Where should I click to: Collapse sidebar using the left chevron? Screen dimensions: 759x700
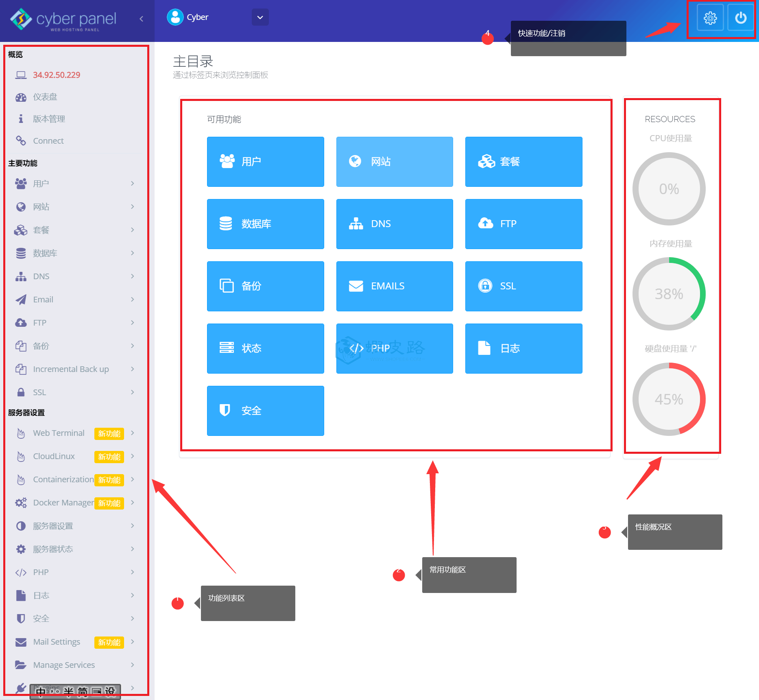pyautogui.click(x=141, y=18)
